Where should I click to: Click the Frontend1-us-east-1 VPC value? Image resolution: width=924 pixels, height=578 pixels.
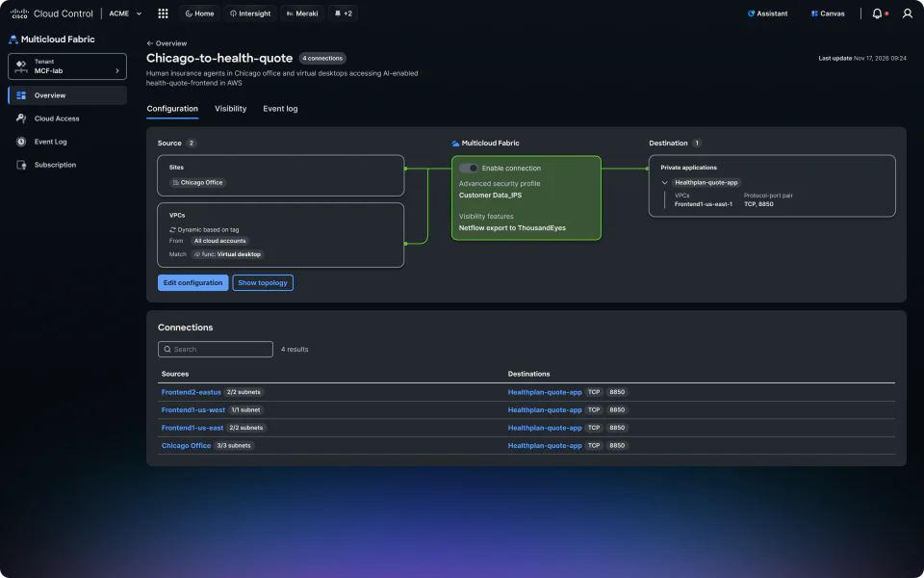click(x=704, y=204)
